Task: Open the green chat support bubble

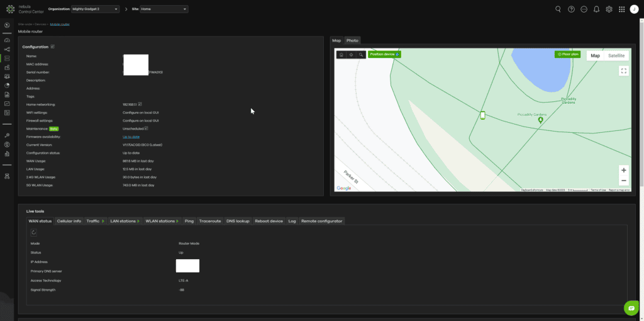Action: pyautogui.click(x=631, y=308)
